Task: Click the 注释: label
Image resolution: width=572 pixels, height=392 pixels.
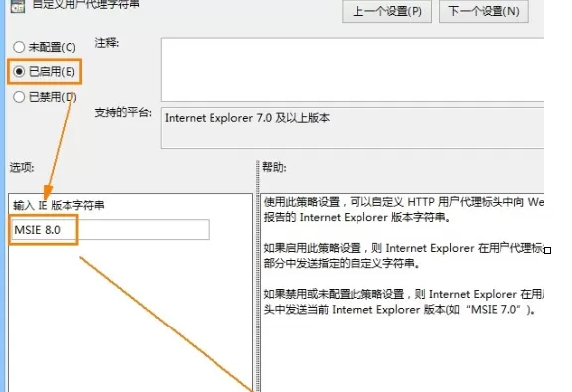Action: [x=107, y=43]
